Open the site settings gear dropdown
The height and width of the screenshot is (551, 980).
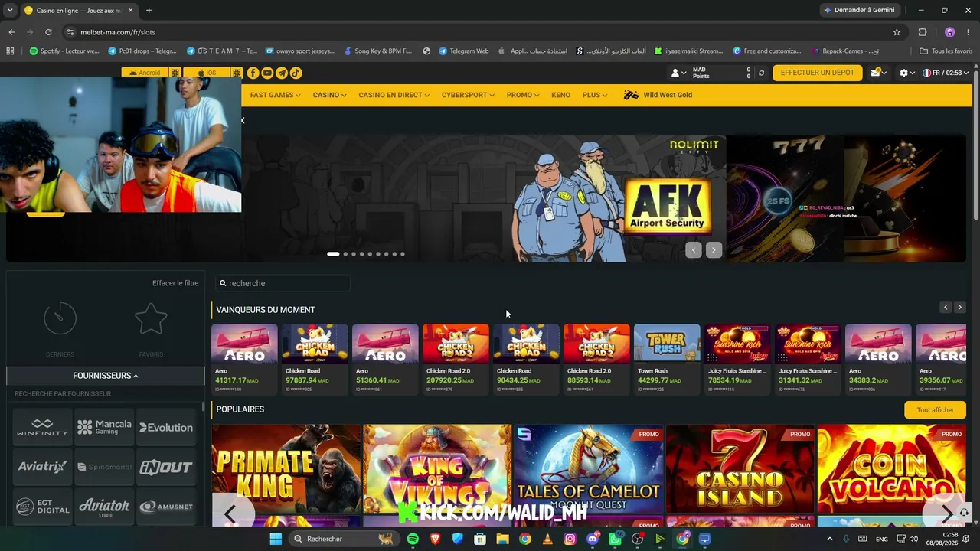907,73
